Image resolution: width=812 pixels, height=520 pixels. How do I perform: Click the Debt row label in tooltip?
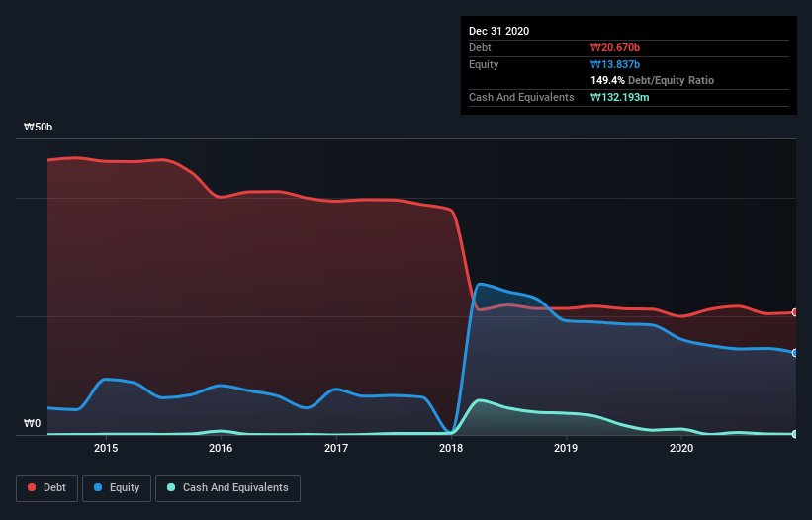[480, 47]
